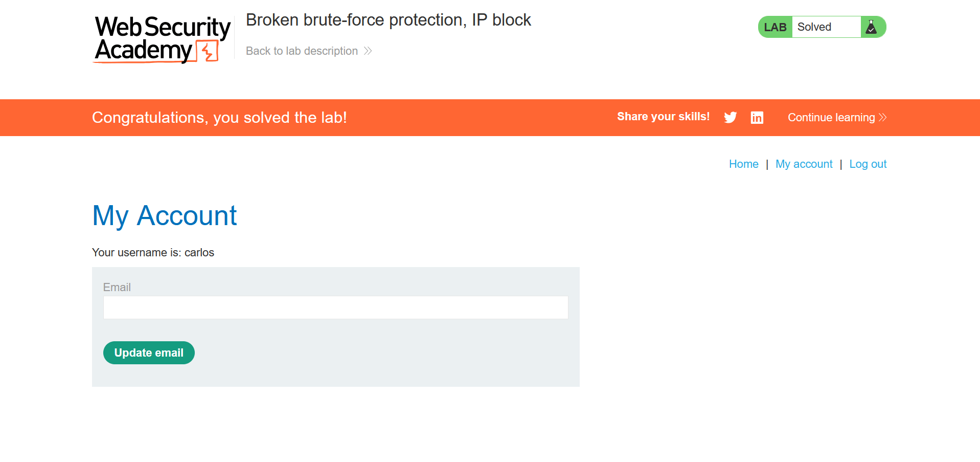Click the lab title heading text
Viewport: 980px width, 462px height.
click(388, 20)
